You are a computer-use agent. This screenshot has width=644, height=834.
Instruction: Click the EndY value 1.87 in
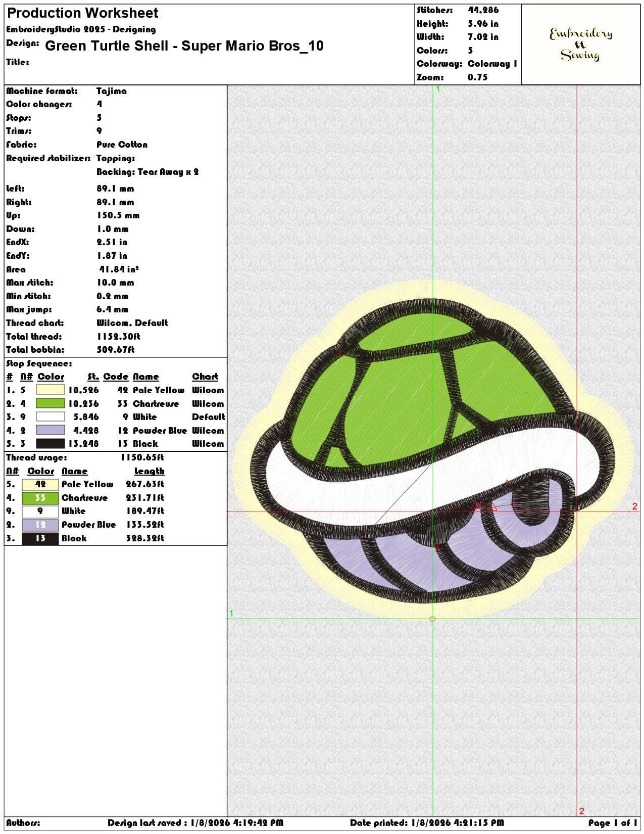pos(112,256)
